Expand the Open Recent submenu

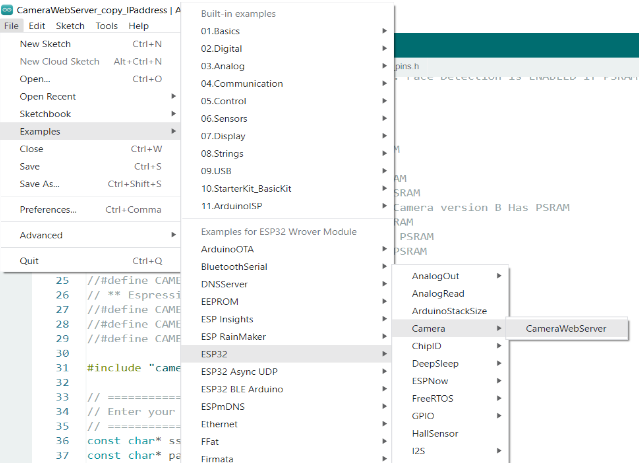pos(47,97)
